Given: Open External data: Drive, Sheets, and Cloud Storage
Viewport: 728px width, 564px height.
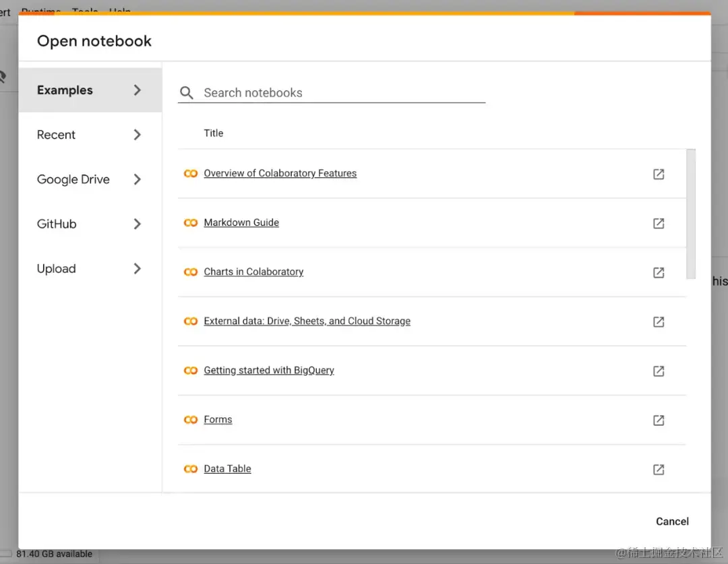Looking at the screenshot, I should click(307, 321).
